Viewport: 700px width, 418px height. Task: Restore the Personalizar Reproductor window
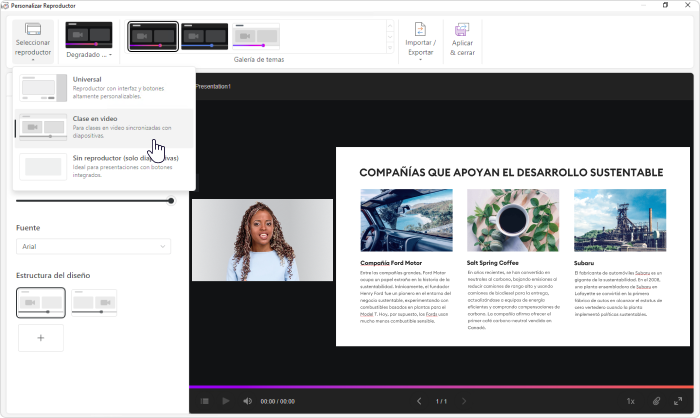(665, 5)
